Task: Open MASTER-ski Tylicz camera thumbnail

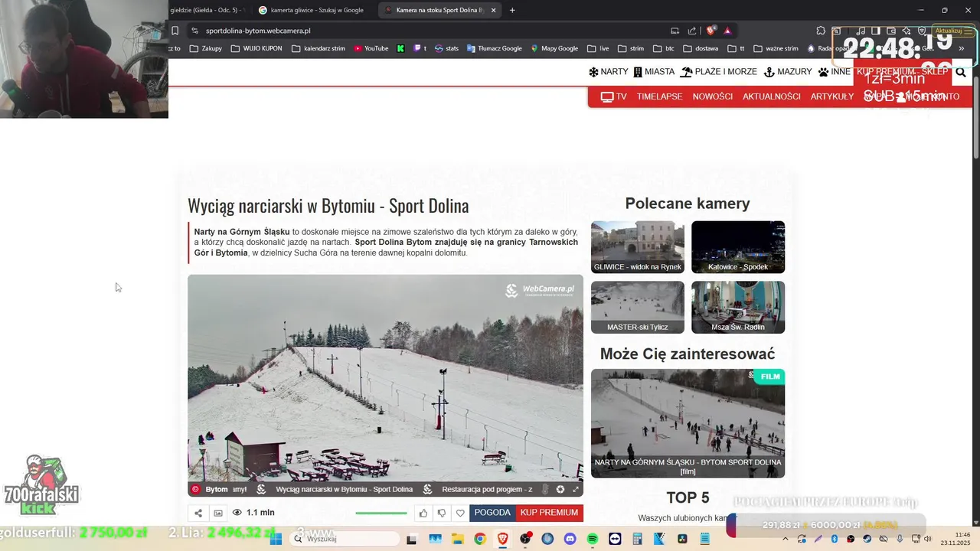Action: click(638, 307)
